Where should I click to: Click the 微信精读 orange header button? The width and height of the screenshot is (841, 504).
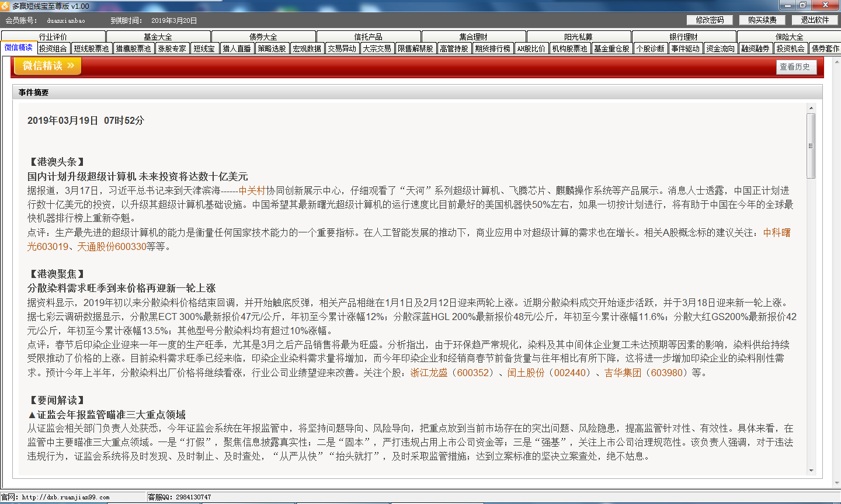pos(47,66)
